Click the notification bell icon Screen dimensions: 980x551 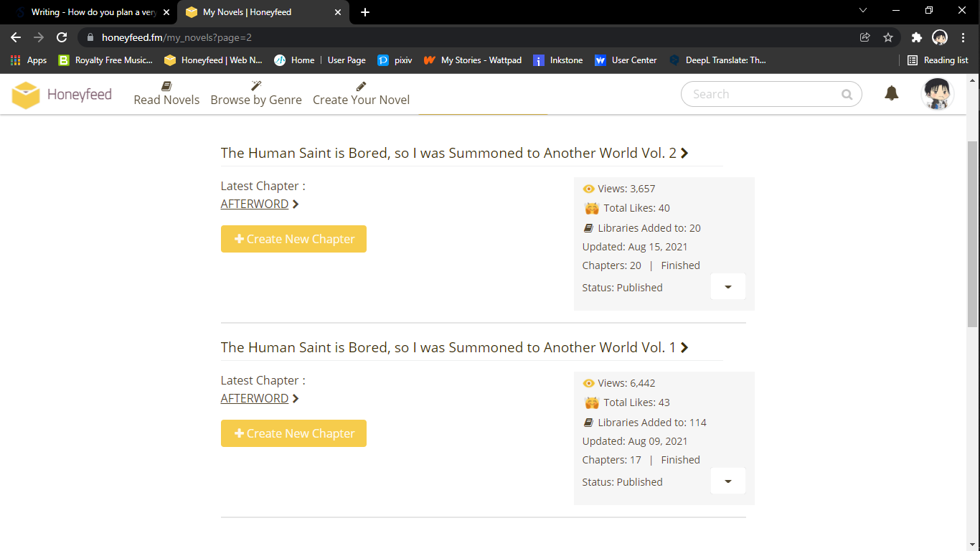coord(891,93)
